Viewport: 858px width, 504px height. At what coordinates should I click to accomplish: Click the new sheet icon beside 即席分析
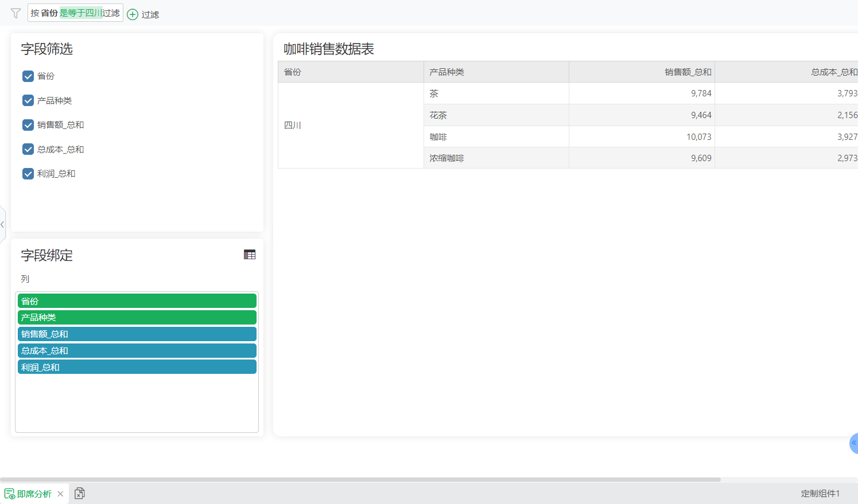[x=80, y=493]
